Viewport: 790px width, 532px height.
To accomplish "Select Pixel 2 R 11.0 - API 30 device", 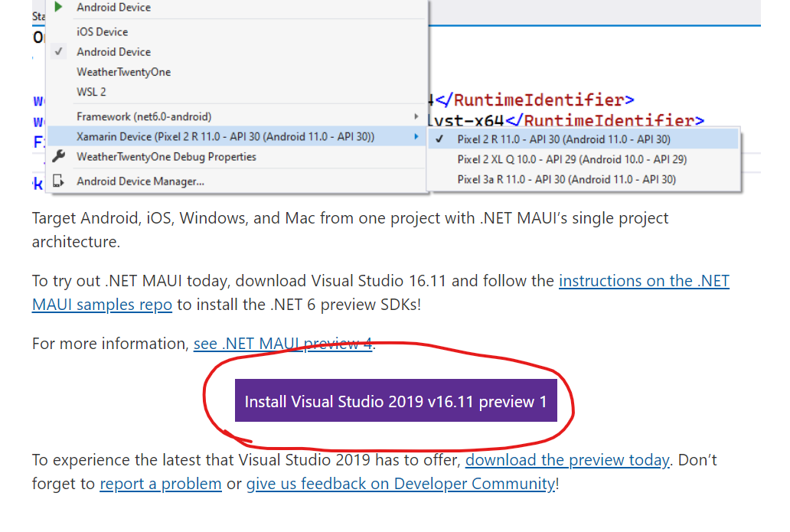I will (583, 139).
